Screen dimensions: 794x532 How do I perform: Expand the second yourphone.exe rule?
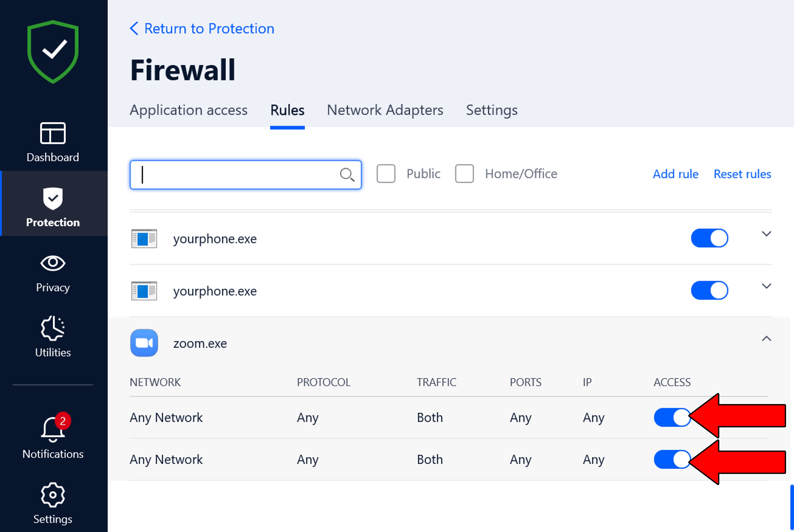click(766, 286)
